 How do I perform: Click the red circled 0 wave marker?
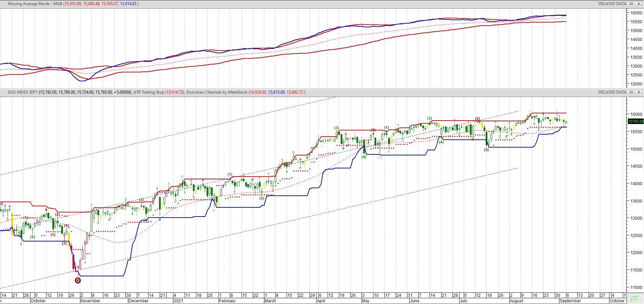pyautogui.click(x=78, y=280)
